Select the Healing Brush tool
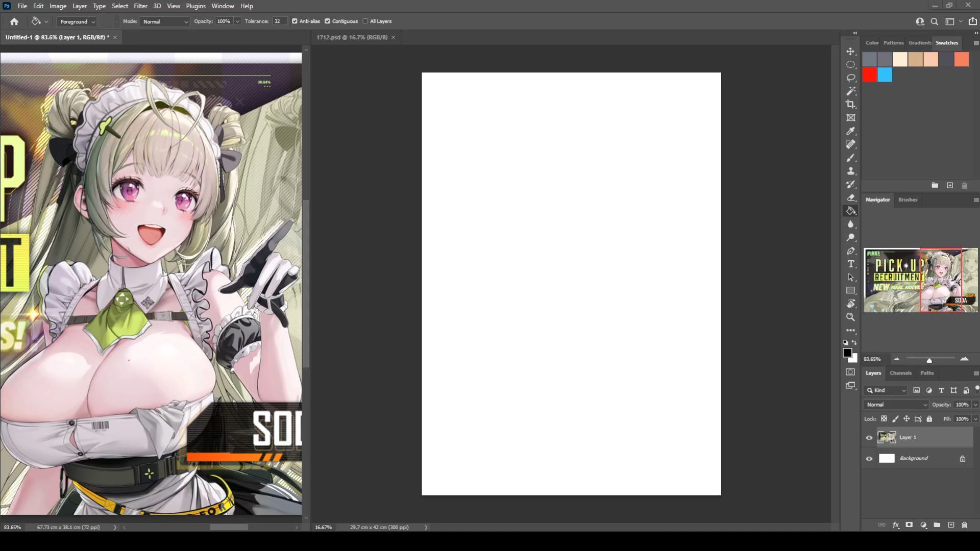The height and width of the screenshot is (551, 980). [x=850, y=144]
